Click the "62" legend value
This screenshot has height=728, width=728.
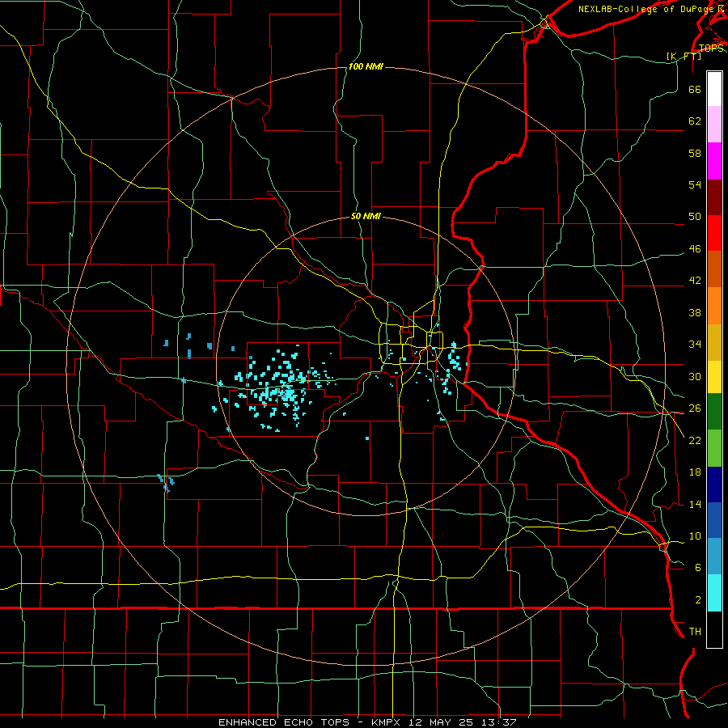(x=695, y=121)
